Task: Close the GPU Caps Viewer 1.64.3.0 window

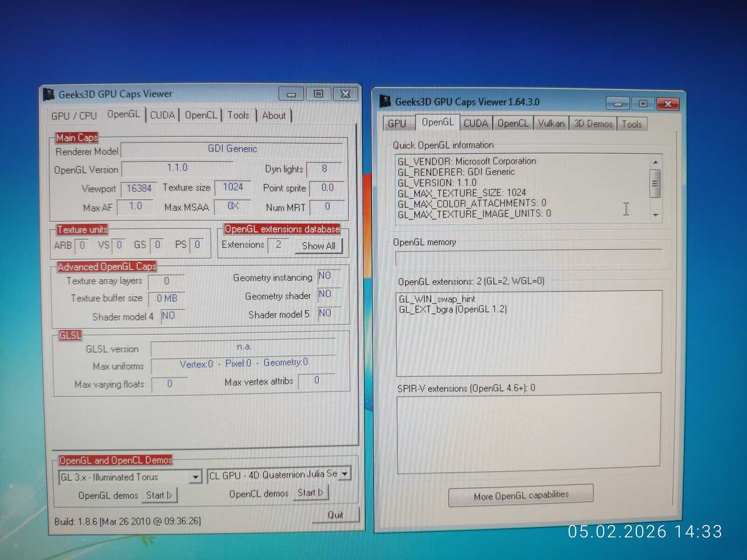Action: coord(668,103)
